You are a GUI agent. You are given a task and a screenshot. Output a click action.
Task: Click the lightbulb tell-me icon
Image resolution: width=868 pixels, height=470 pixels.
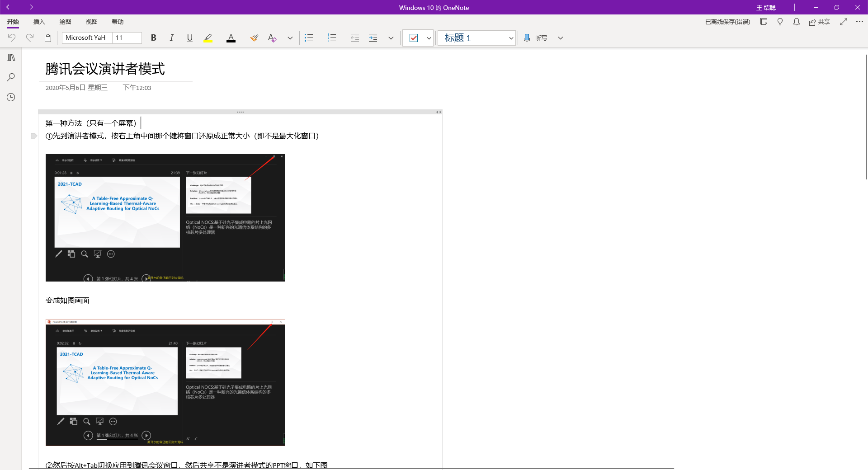[x=780, y=22]
